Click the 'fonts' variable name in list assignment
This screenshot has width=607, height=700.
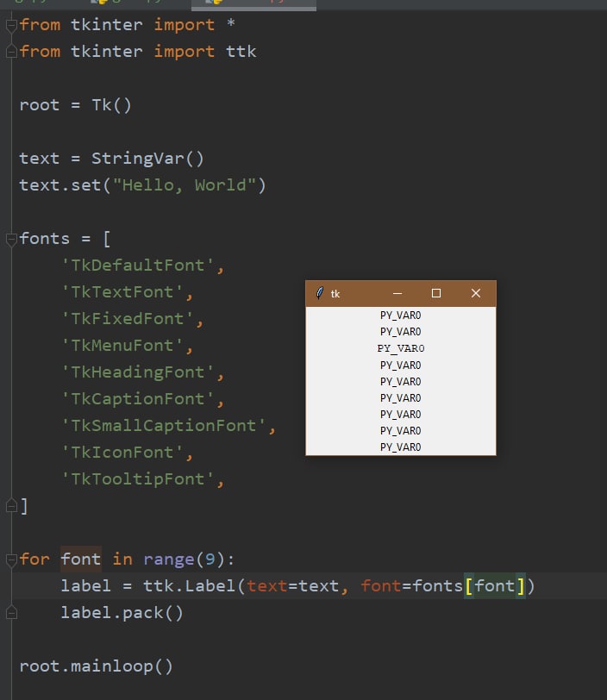45,239
